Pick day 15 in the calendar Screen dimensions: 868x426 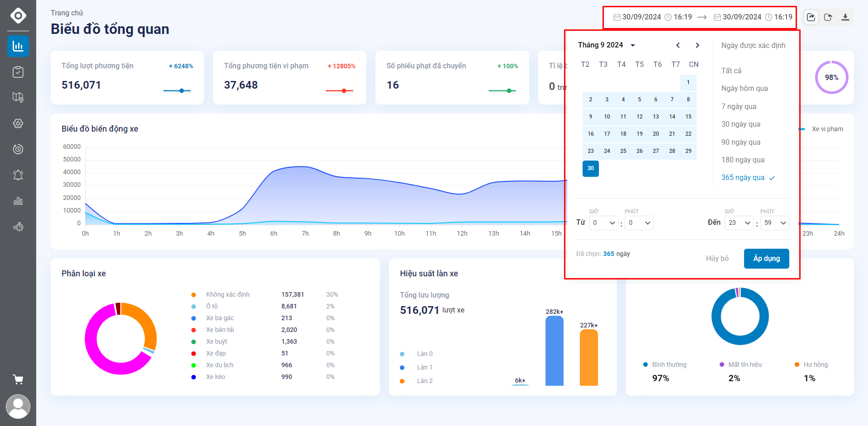coord(688,117)
